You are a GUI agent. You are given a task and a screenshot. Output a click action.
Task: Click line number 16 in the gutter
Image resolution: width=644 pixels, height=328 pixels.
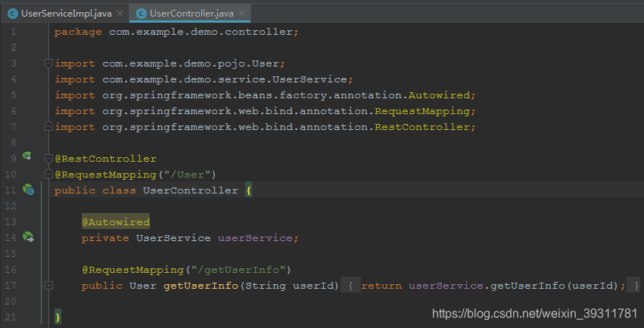click(x=11, y=269)
